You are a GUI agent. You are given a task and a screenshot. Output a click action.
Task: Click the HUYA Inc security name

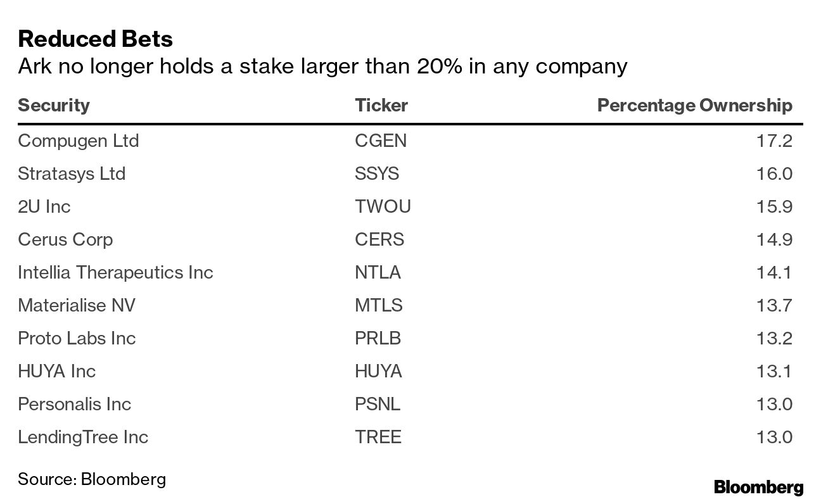[x=56, y=371]
